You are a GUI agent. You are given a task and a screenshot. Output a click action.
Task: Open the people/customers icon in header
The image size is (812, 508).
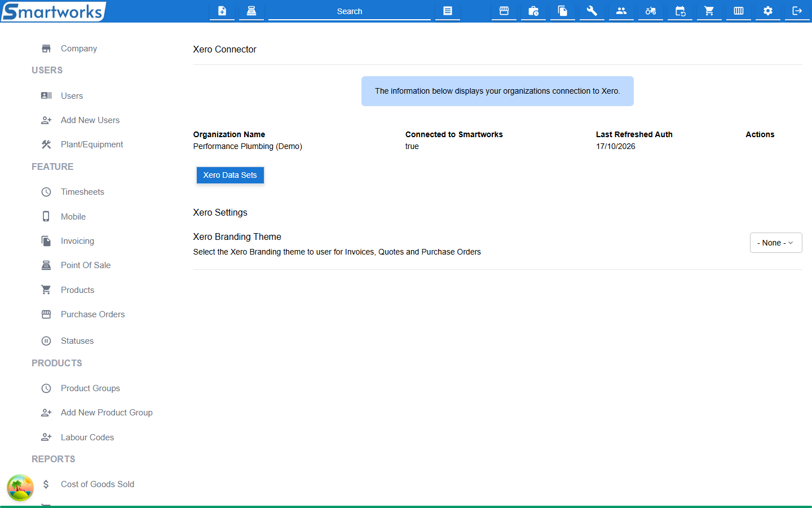[621, 11]
